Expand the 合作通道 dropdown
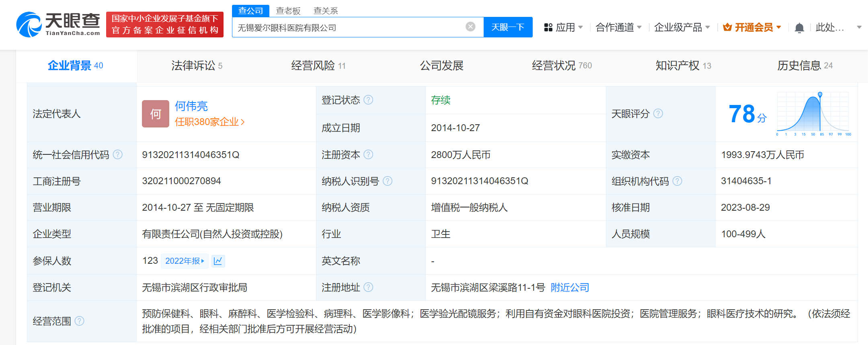The image size is (868, 345). [639, 27]
